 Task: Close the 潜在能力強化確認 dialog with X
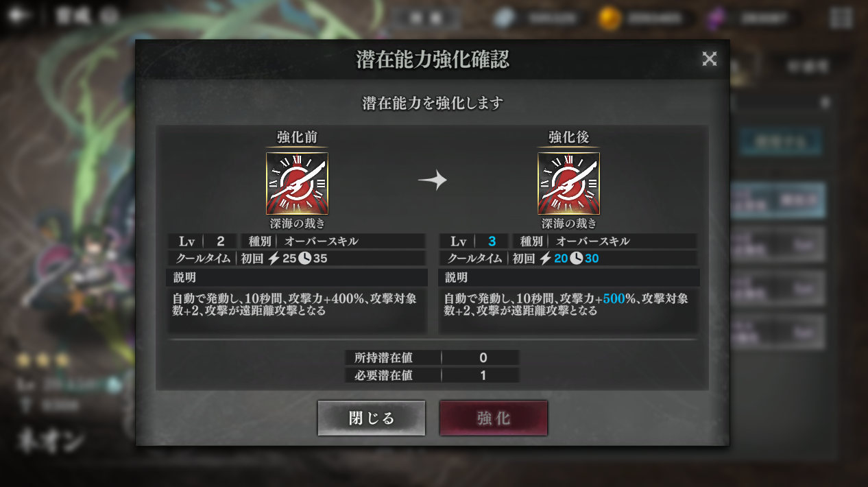click(x=710, y=59)
